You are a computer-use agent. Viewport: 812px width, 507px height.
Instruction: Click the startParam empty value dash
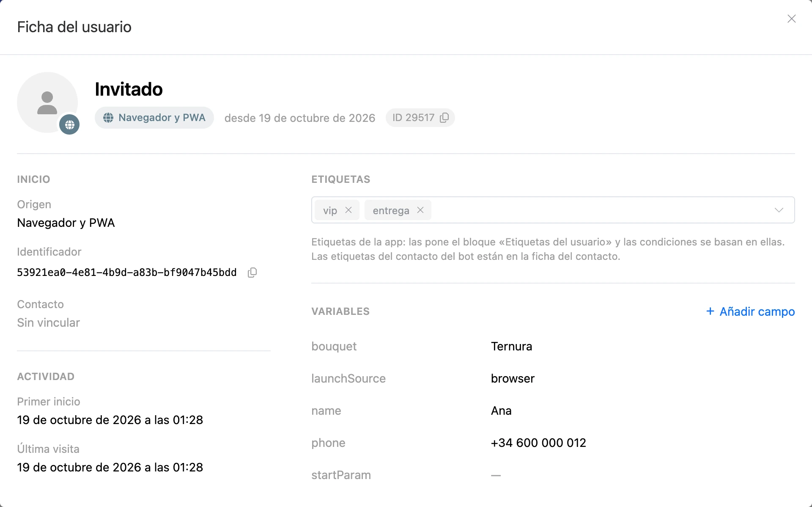[x=496, y=475]
